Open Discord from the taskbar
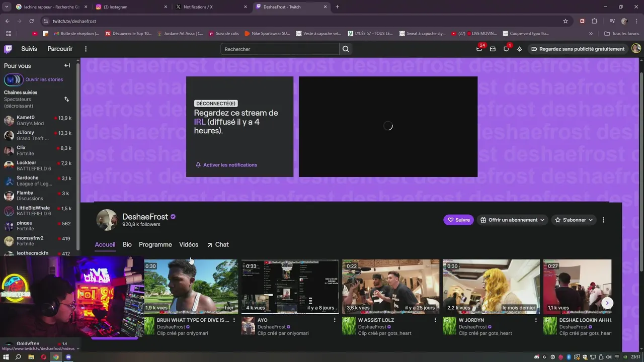The width and height of the screenshot is (644, 362). click(68, 357)
